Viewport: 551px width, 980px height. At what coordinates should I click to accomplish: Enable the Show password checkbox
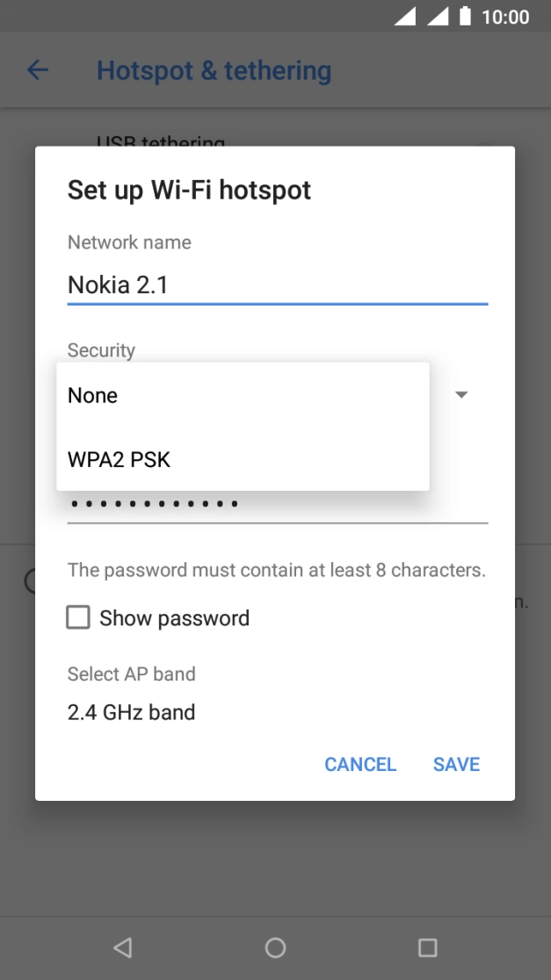[x=78, y=617]
